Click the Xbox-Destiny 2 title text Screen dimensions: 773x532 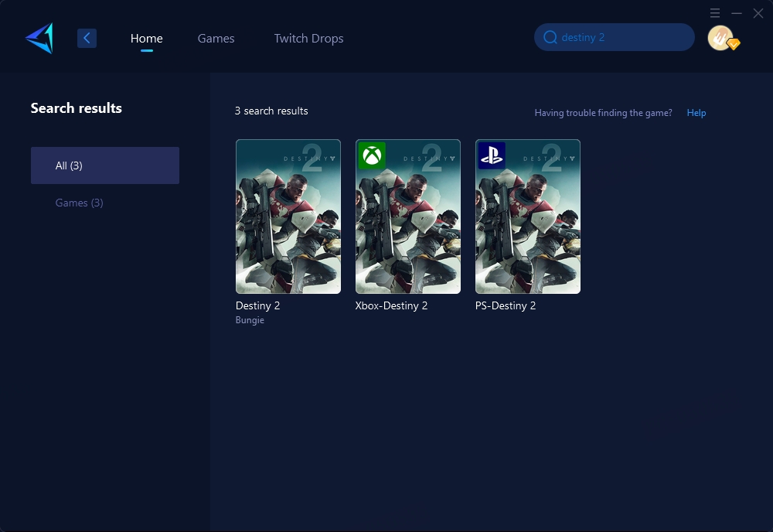point(391,305)
